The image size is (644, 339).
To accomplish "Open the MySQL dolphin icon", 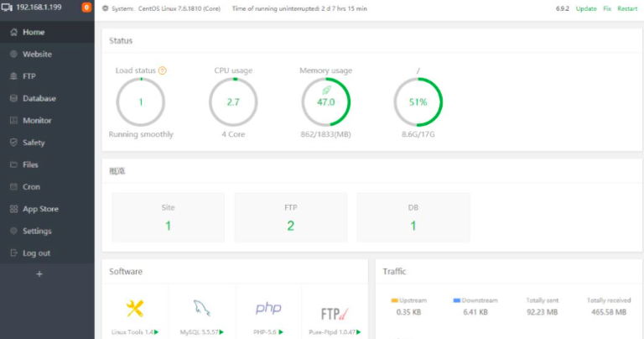I will click(202, 309).
